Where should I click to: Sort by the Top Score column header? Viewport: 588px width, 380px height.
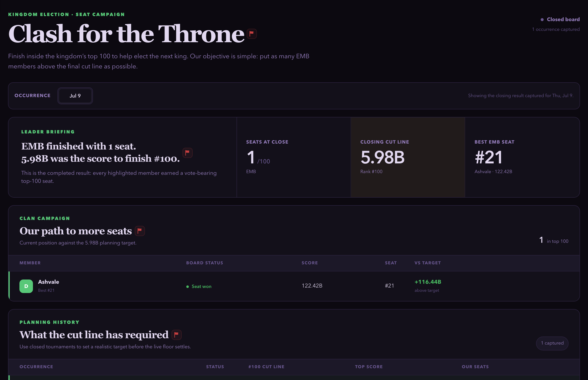pyautogui.click(x=369, y=367)
